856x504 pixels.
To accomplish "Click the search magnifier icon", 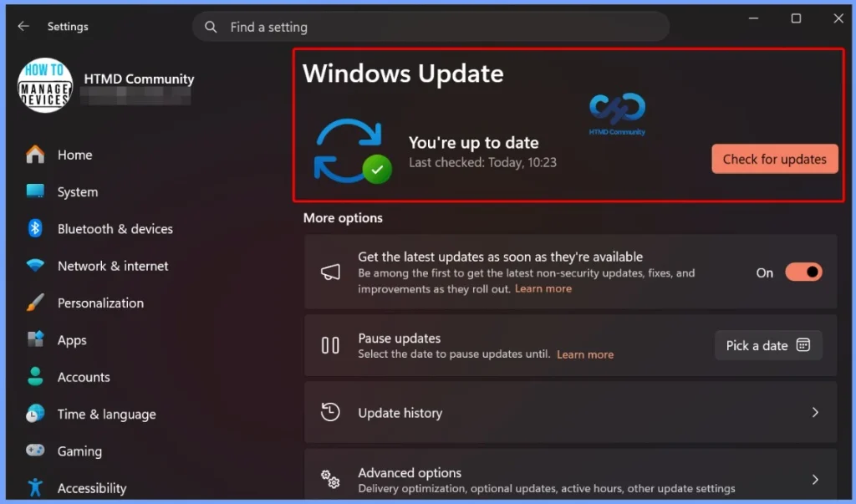I will click(x=211, y=27).
